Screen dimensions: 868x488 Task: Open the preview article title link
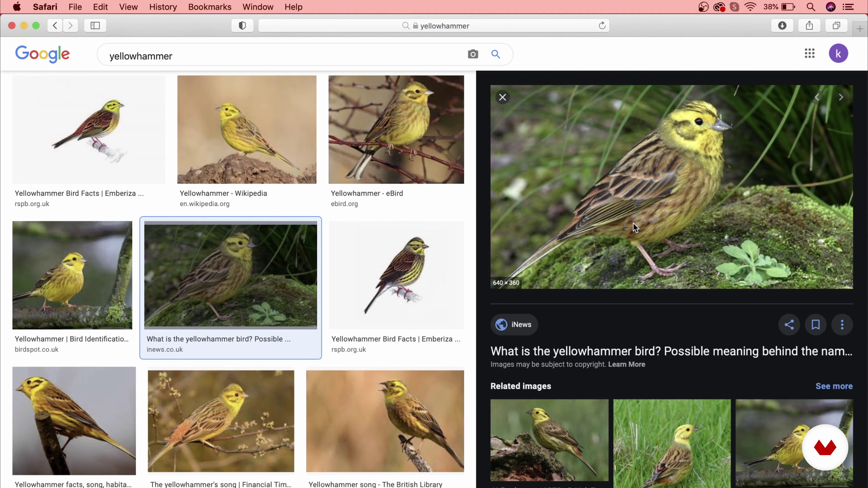671,351
